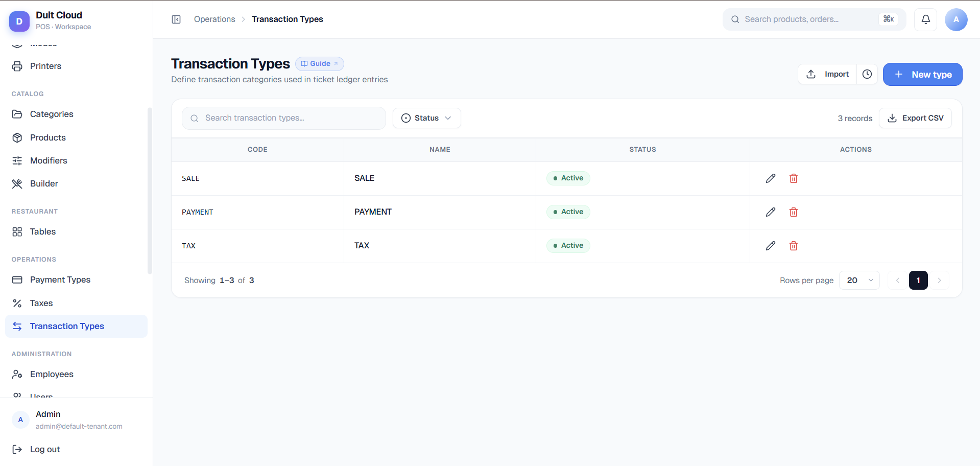The width and height of the screenshot is (980, 466).
Task: Click PAYMENT in the name column
Action: 373,212
